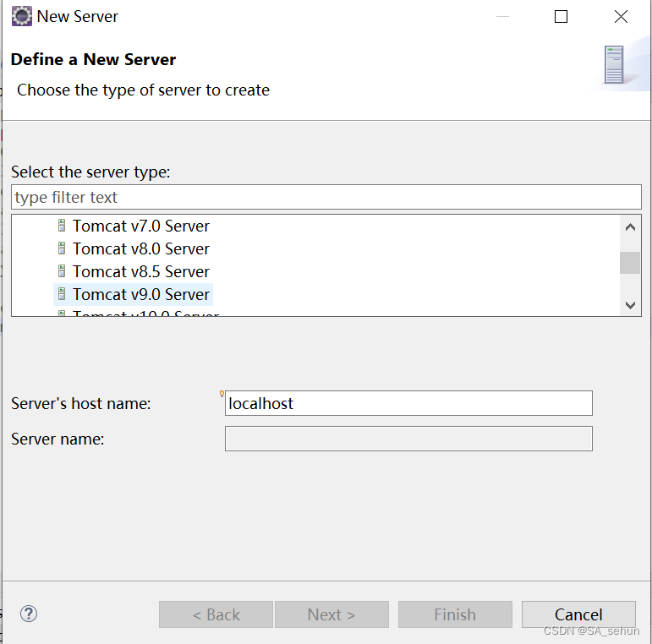This screenshot has width=652, height=644.
Task: Click the Server's host name field
Action: point(408,403)
